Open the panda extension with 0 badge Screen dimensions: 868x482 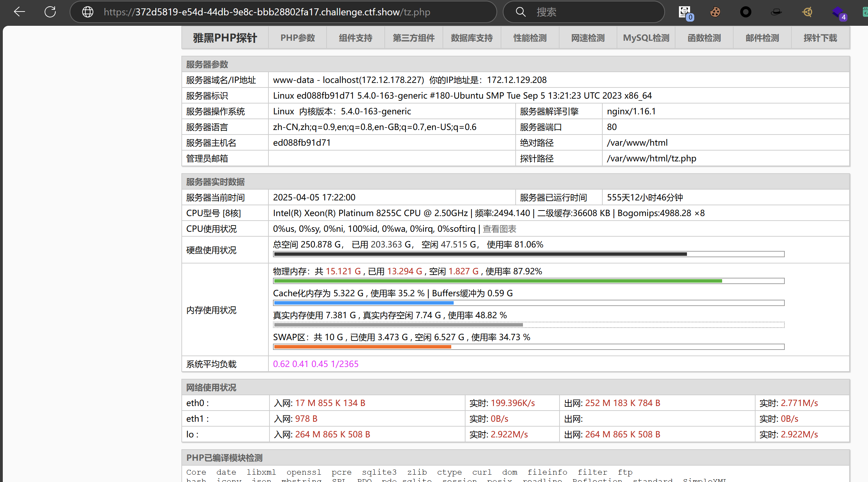click(x=685, y=12)
